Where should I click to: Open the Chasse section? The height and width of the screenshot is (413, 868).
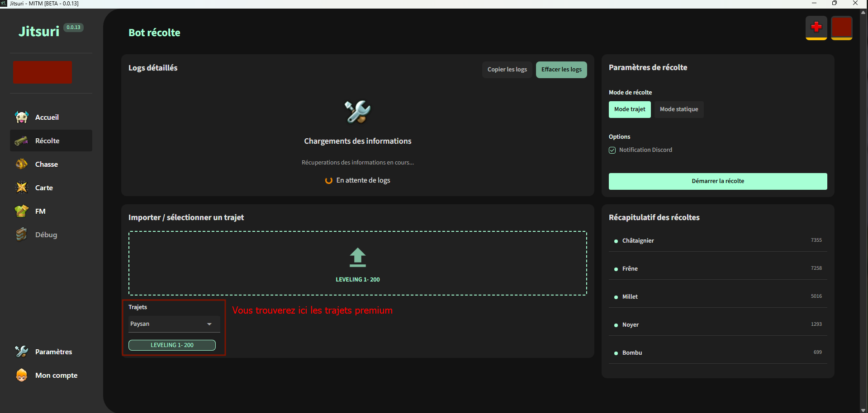pos(51,164)
